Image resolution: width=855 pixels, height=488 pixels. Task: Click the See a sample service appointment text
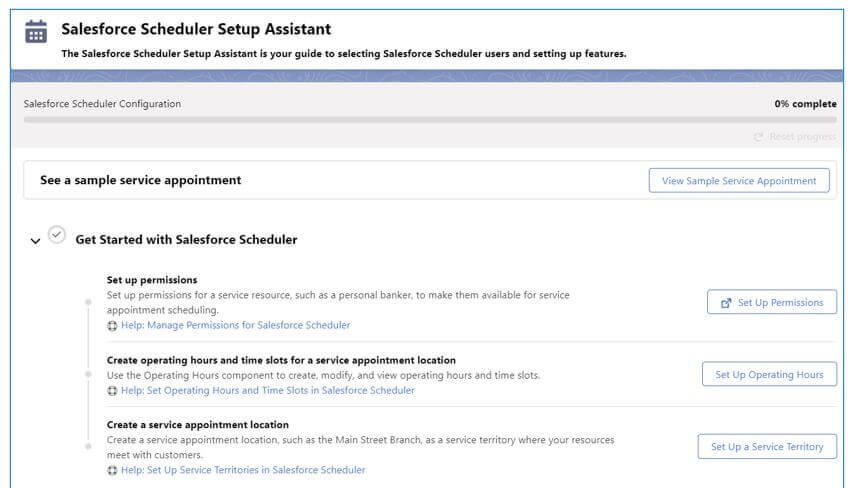coord(141,180)
